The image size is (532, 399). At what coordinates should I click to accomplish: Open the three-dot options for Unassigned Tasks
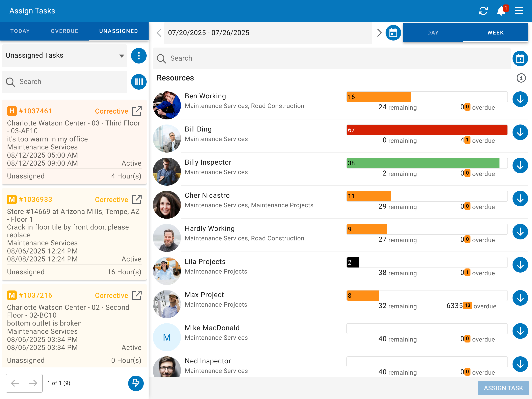coord(138,56)
